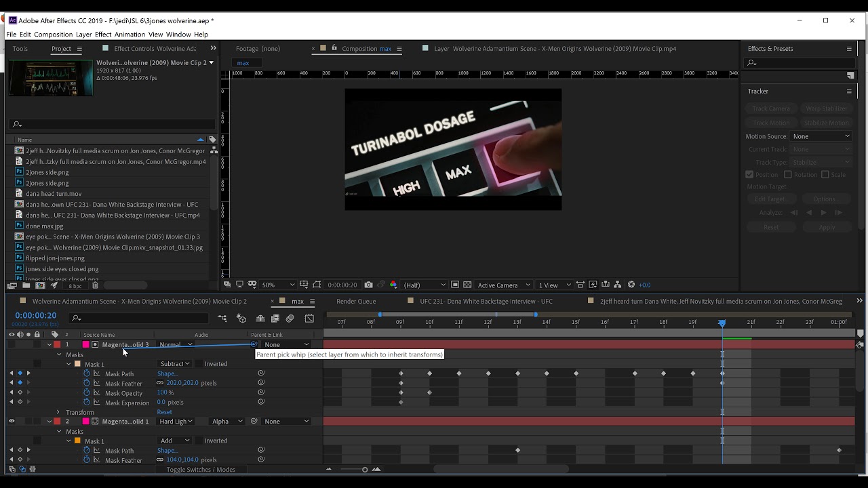Toggle Inverted for layer 2's Mask 1
The image size is (868, 488).
[x=197, y=441]
